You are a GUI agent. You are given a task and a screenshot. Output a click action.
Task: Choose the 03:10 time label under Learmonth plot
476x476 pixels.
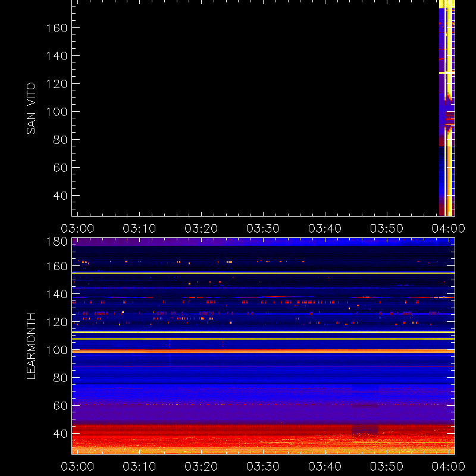(139, 466)
